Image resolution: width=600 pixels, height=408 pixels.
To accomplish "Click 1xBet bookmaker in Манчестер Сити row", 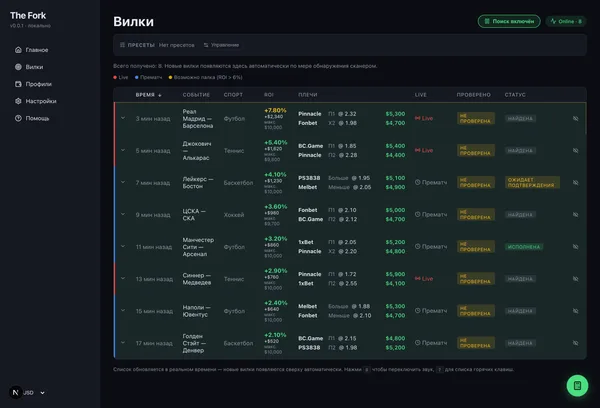I will coord(306,242).
